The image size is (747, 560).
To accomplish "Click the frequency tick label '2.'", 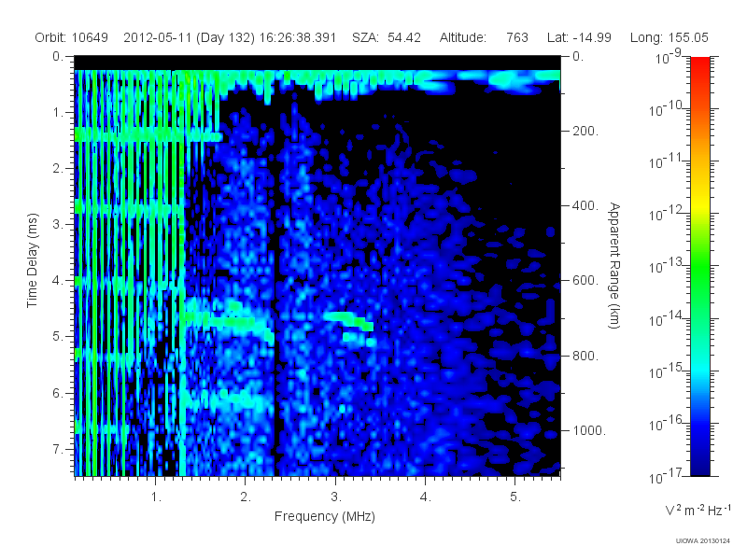I will pyautogui.click(x=246, y=497).
